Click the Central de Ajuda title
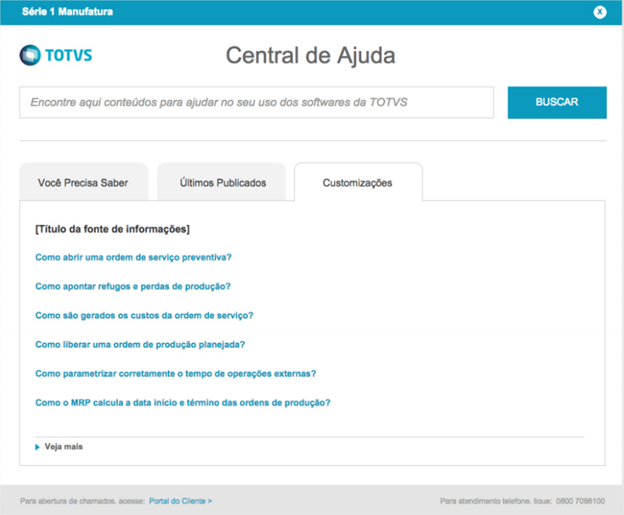This screenshot has width=624, height=515. [x=310, y=55]
